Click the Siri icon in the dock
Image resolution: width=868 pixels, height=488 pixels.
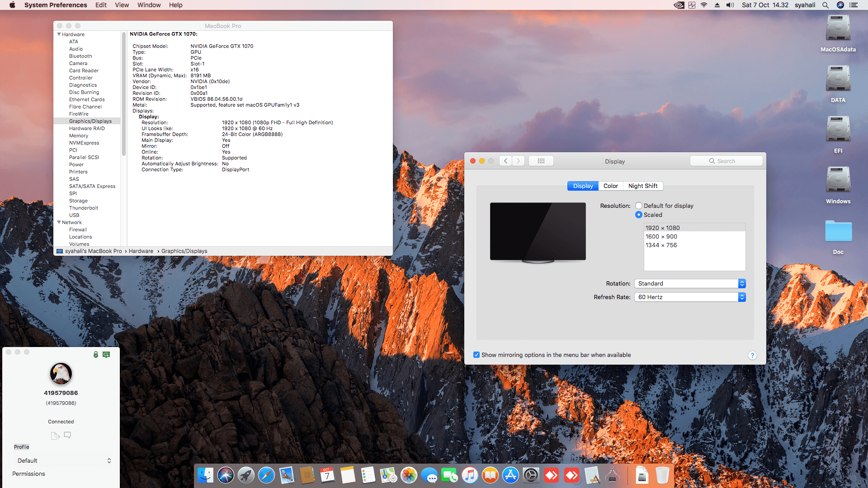[226, 475]
